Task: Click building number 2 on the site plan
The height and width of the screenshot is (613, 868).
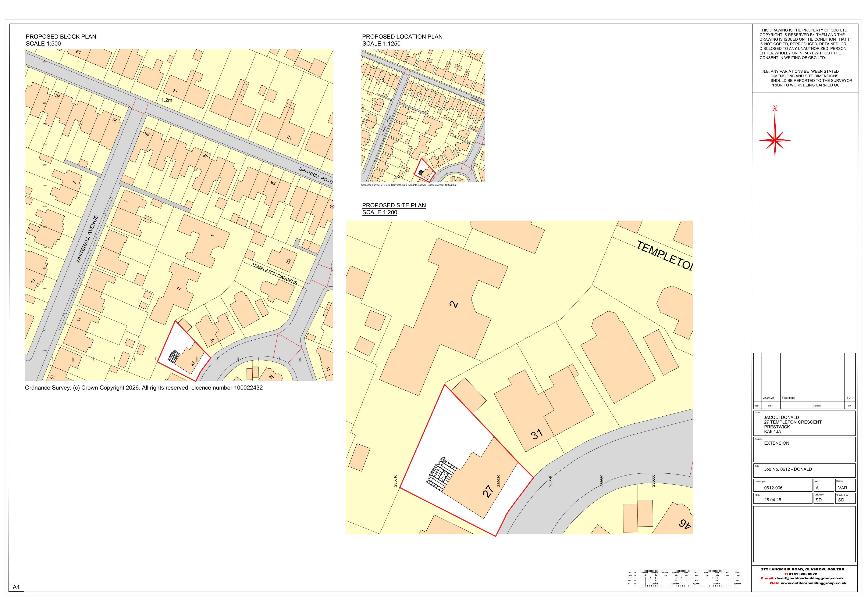Action: [454, 304]
